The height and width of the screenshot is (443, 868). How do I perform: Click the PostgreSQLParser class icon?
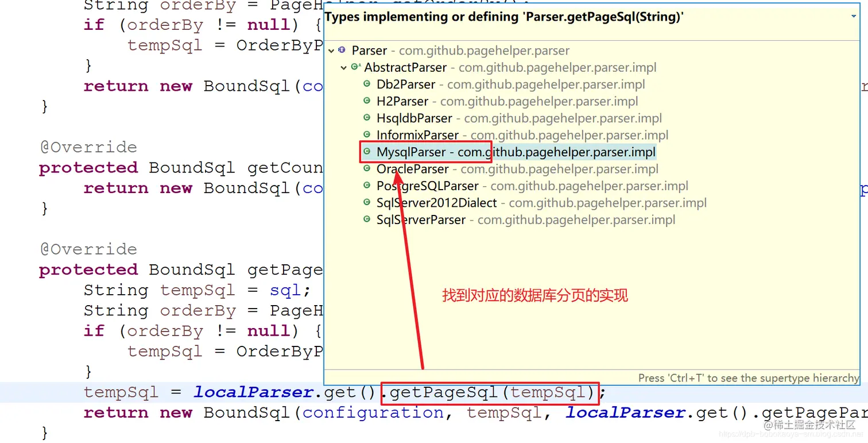tap(367, 186)
